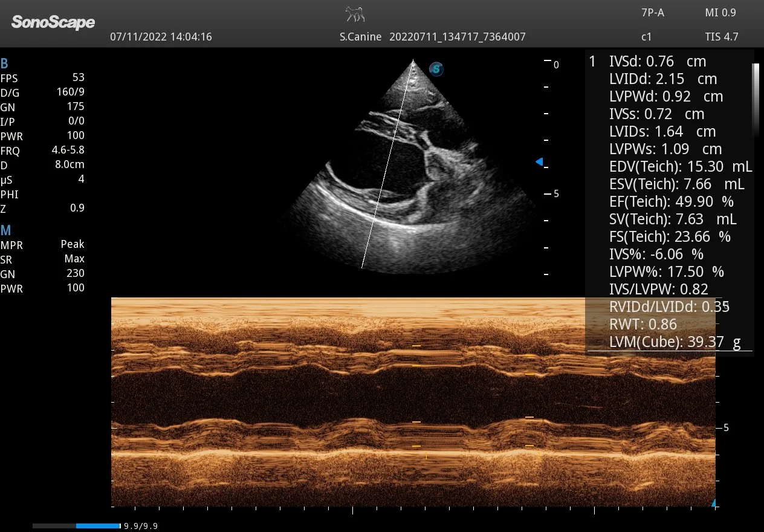The width and height of the screenshot is (764, 532).
Task: Select the IVS% -6.06 result
Action: coord(656,255)
